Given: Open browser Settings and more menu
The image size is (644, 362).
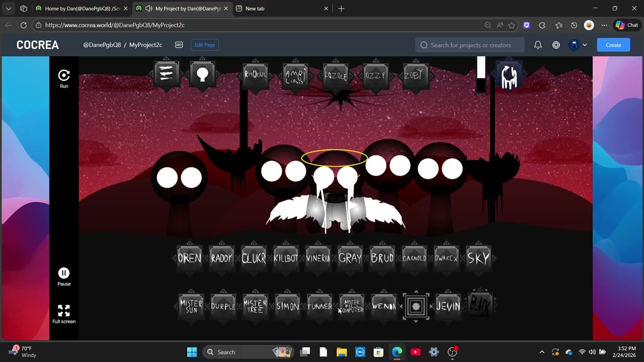Looking at the screenshot, I should coord(604,25).
